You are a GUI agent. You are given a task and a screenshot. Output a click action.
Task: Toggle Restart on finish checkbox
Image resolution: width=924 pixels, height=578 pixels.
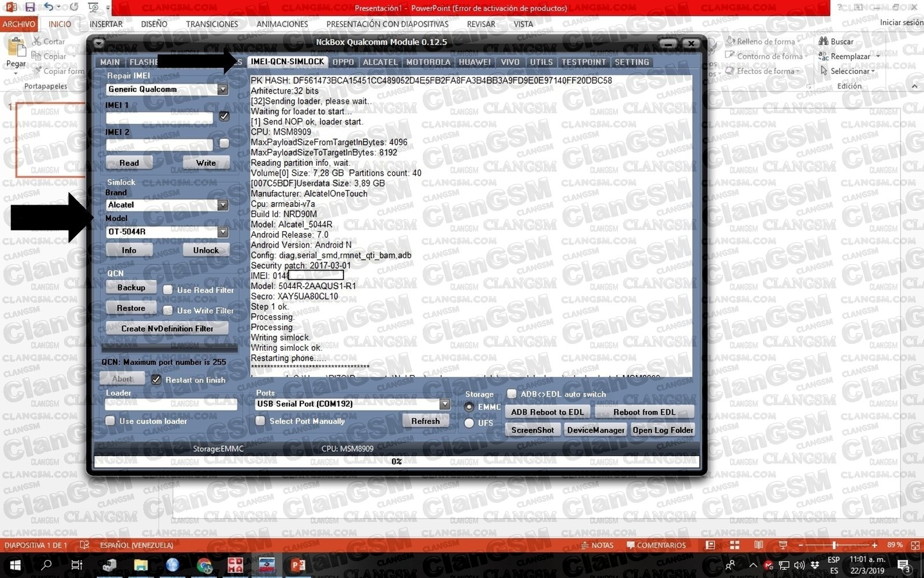coord(156,380)
